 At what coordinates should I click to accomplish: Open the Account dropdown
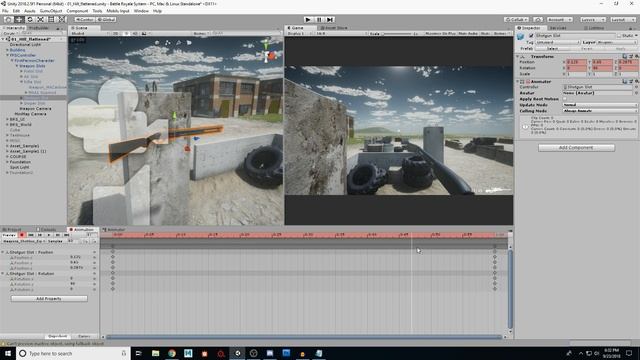pyautogui.click(x=559, y=20)
